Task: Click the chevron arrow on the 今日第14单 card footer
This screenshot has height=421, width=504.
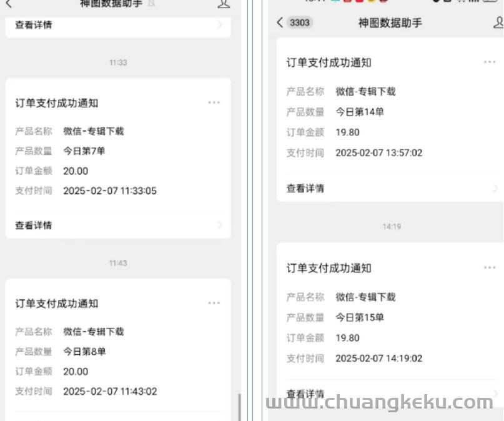Action: point(495,188)
